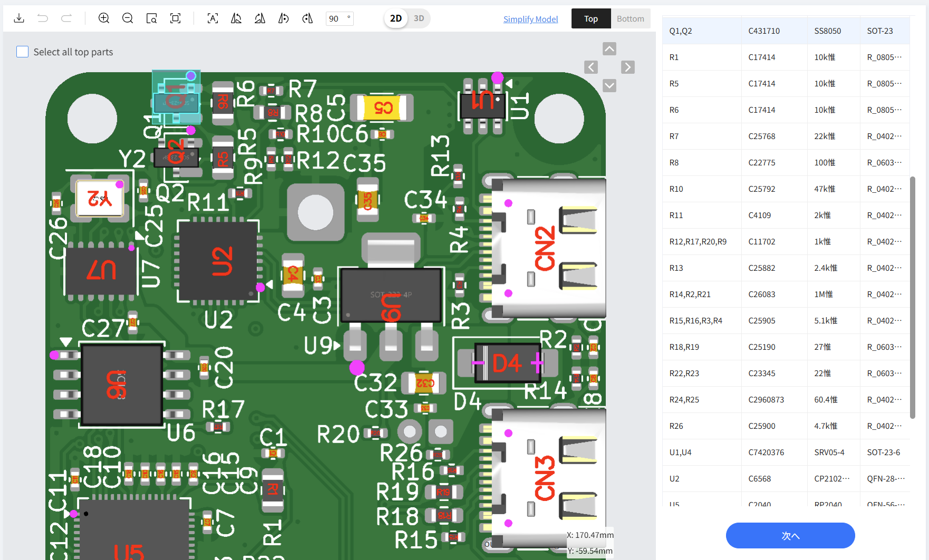Click the rotation angle input field
929x560 pixels.
point(340,18)
